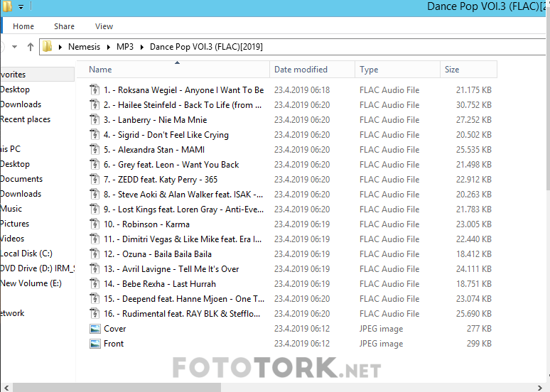Select Desktop under Favorites in the sidebar

click(15, 89)
